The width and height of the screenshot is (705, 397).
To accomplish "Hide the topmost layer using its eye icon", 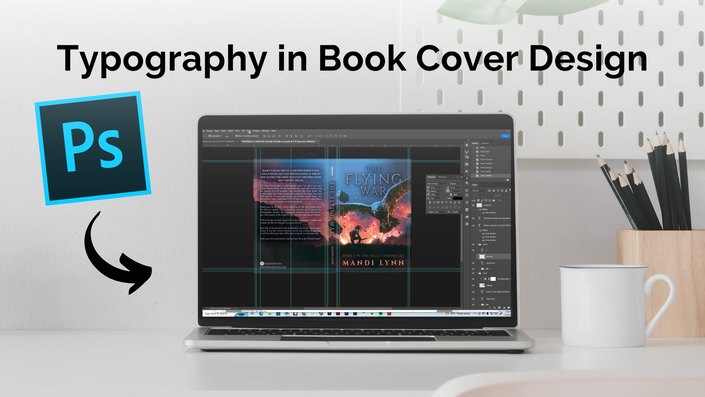I will coord(473,205).
